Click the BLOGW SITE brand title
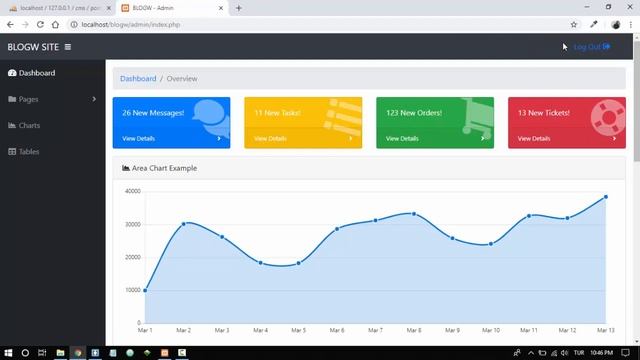Viewport: 640px width, 360px height. point(33,47)
